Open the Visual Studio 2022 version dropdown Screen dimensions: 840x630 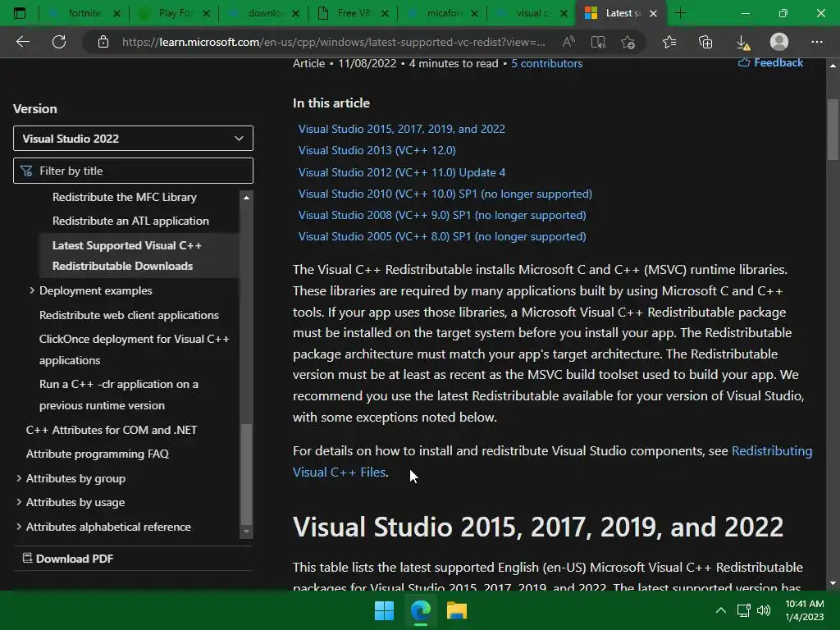click(x=133, y=138)
